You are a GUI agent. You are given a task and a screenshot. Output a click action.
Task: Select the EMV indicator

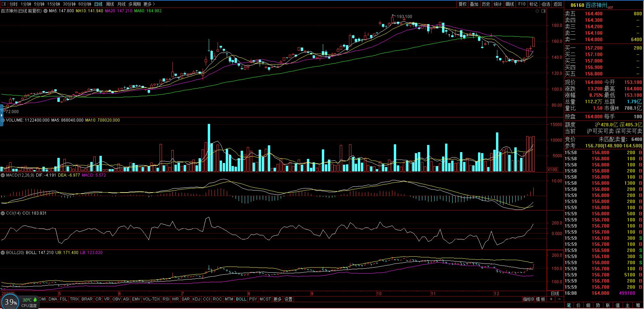[x=136, y=299]
